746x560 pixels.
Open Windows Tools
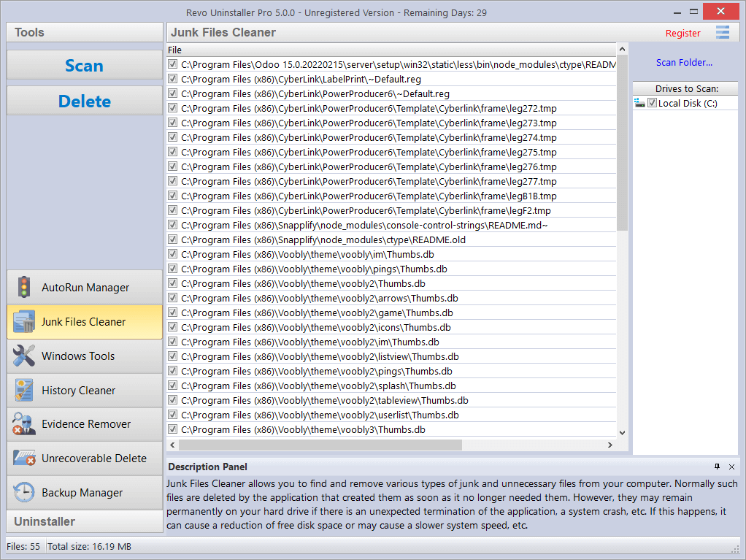coord(85,356)
